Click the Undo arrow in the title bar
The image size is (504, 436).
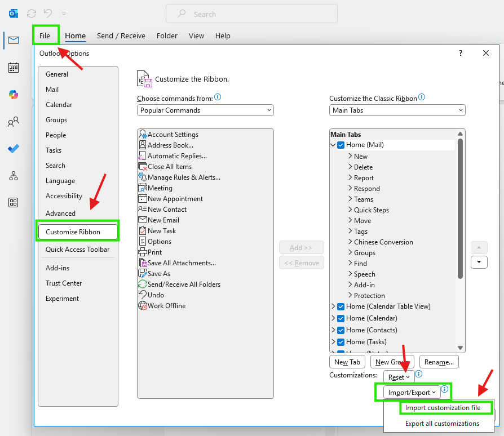point(48,14)
